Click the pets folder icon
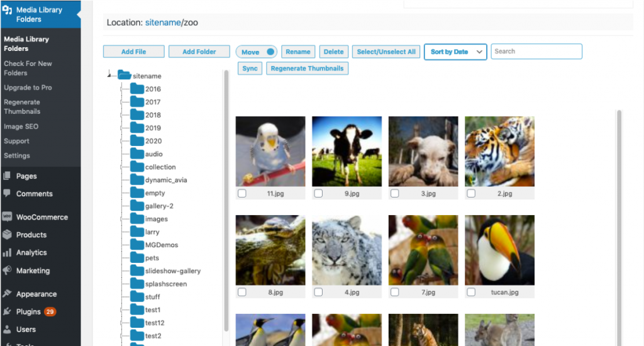This screenshot has width=644, height=346. coord(137,257)
